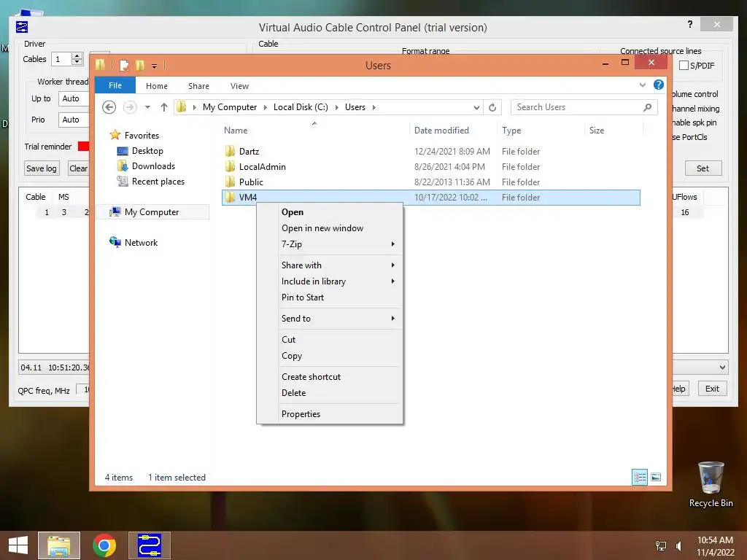Open Virtual Audio Cable taskbar icon
Screen dimensions: 747x560
[x=150, y=545]
